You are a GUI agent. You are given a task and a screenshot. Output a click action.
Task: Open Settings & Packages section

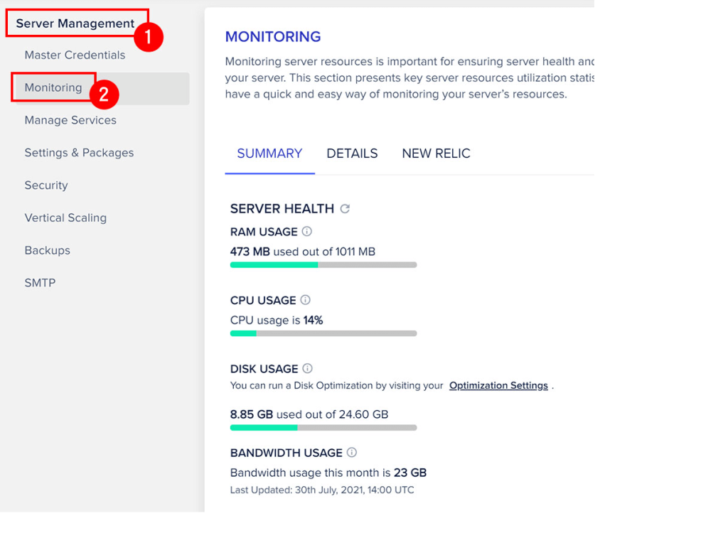coord(79,153)
